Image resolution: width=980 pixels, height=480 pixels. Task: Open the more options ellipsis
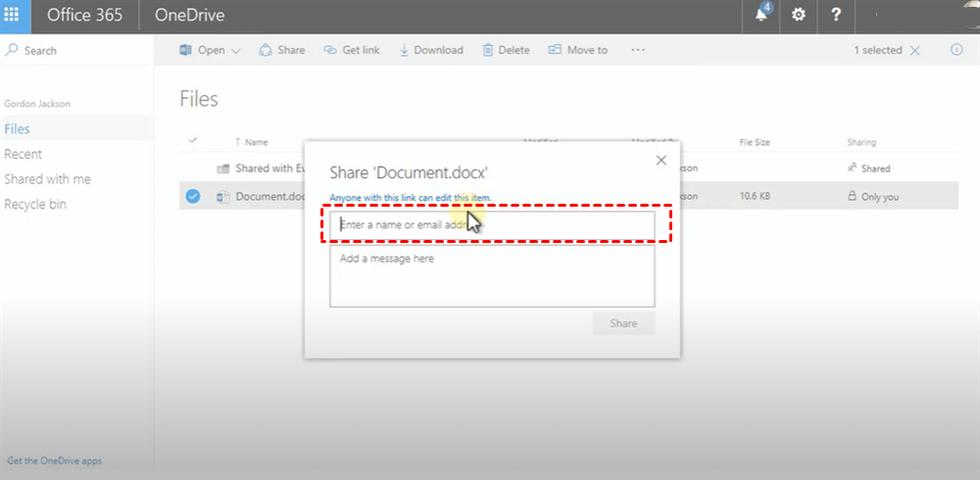point(638,50)
